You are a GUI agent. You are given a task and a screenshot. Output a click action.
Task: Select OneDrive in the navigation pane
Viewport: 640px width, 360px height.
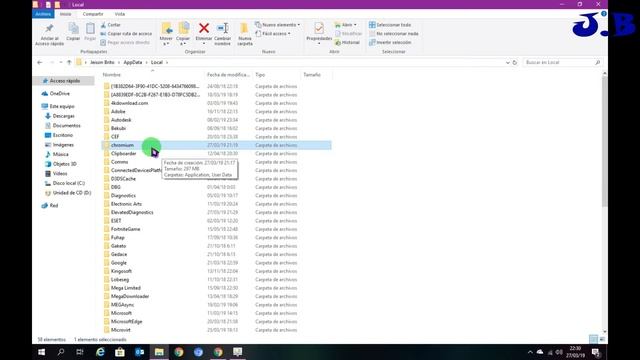[x=60, y=93]
